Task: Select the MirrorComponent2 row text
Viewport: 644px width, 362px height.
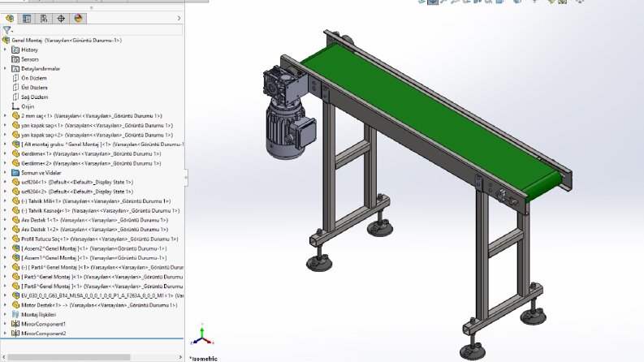Action: click(x=44, y=334)
